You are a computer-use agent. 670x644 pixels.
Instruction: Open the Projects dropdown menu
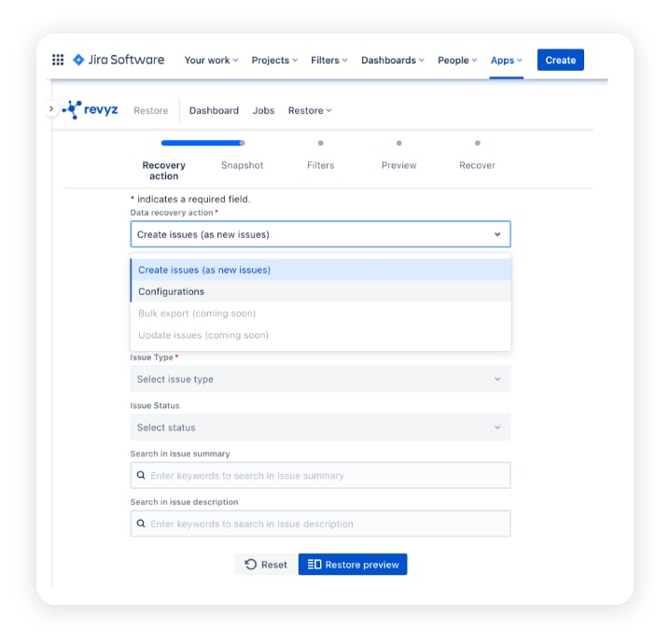[274, 60]
